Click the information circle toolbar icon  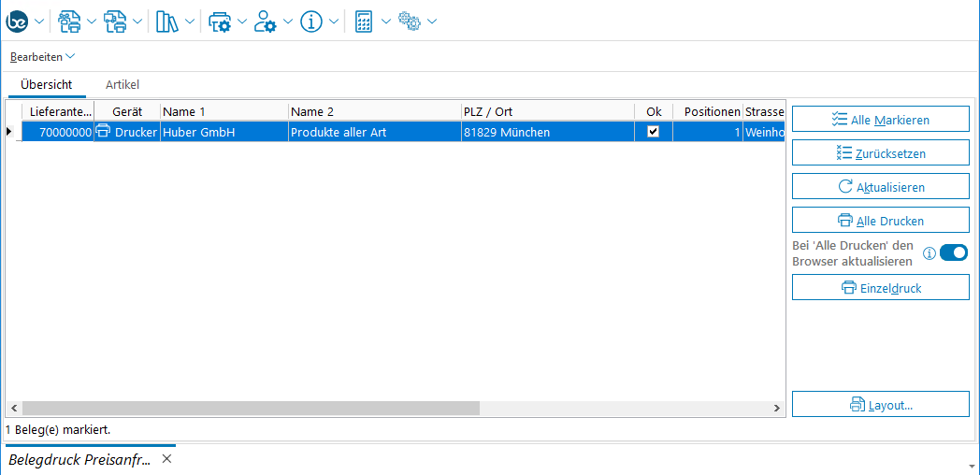pos(311,22)
